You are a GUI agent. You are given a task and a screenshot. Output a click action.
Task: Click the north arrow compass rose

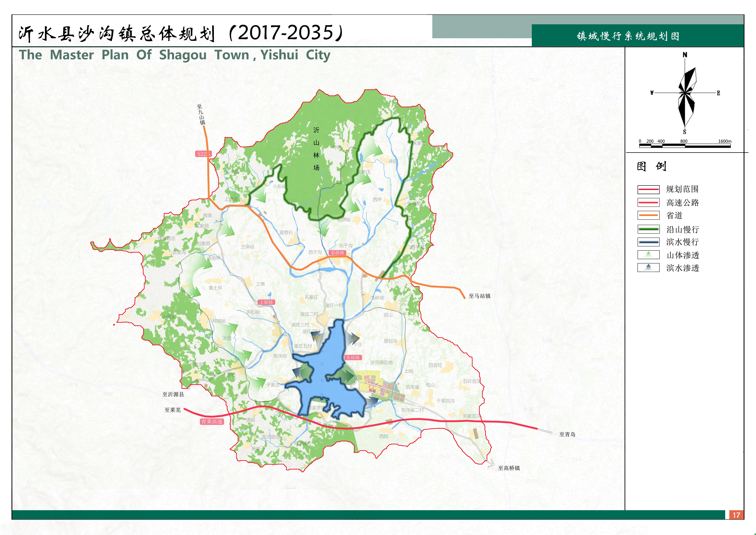pos(685,93)
